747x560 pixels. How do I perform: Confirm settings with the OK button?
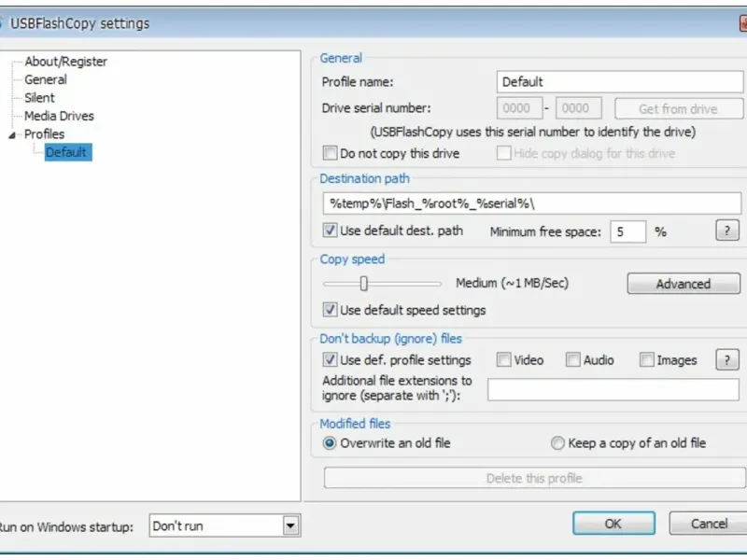[613, 524]
